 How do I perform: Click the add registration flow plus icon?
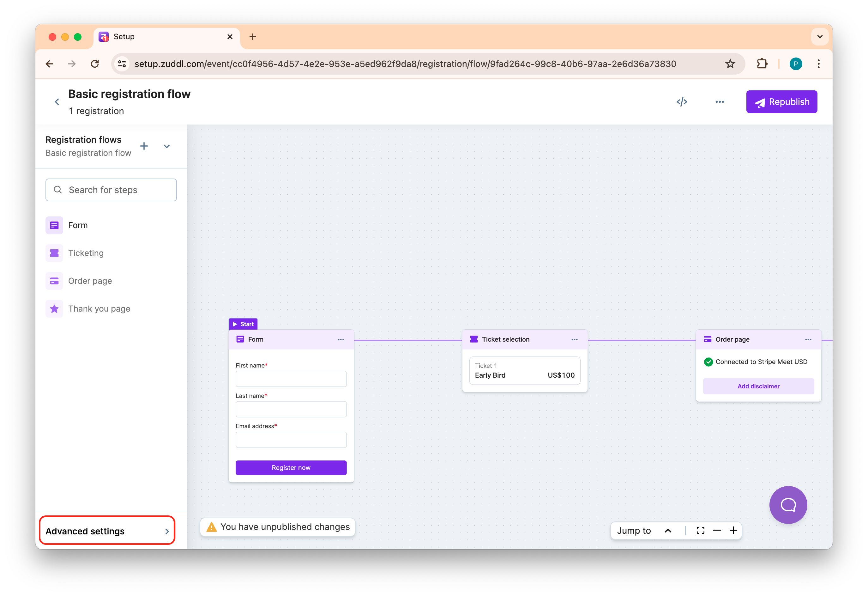[144, 146]
